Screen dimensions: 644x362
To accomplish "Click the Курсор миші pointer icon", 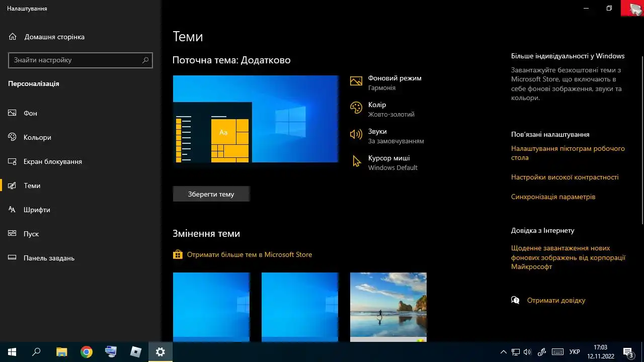I will pos(357,161).
